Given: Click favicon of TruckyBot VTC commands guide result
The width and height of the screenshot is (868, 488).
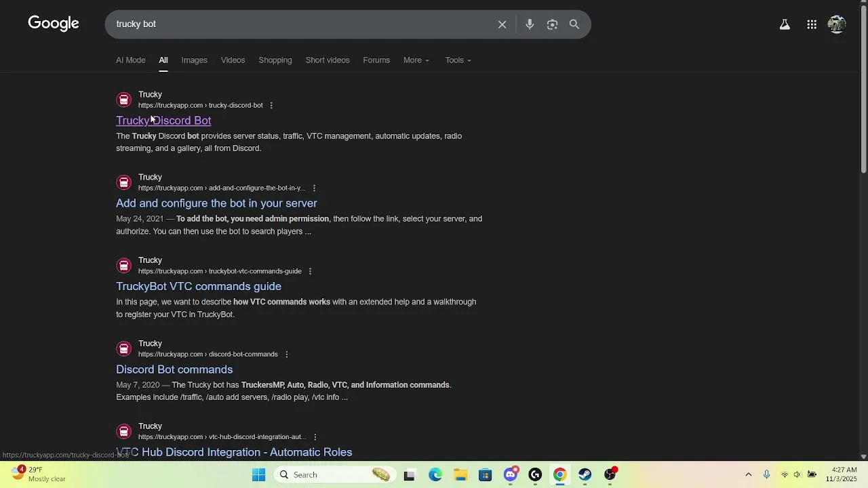Looking at the screenshot, I should (x=123, y=266).
